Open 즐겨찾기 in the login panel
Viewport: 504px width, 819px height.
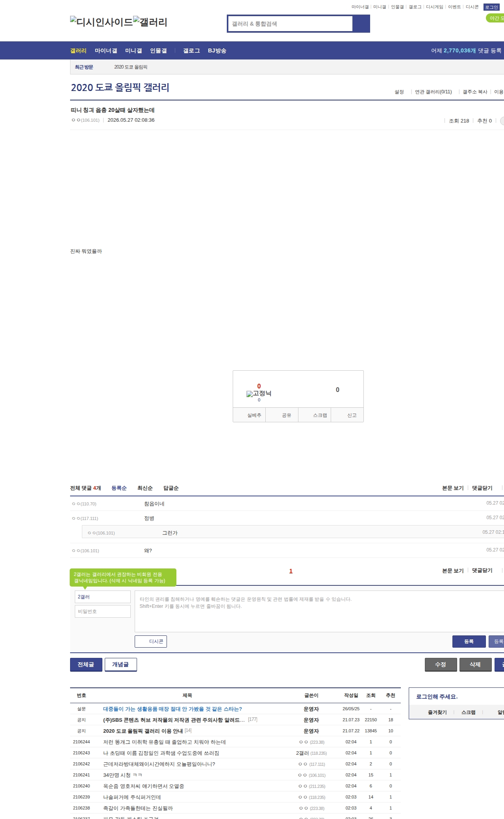point(437,712)
